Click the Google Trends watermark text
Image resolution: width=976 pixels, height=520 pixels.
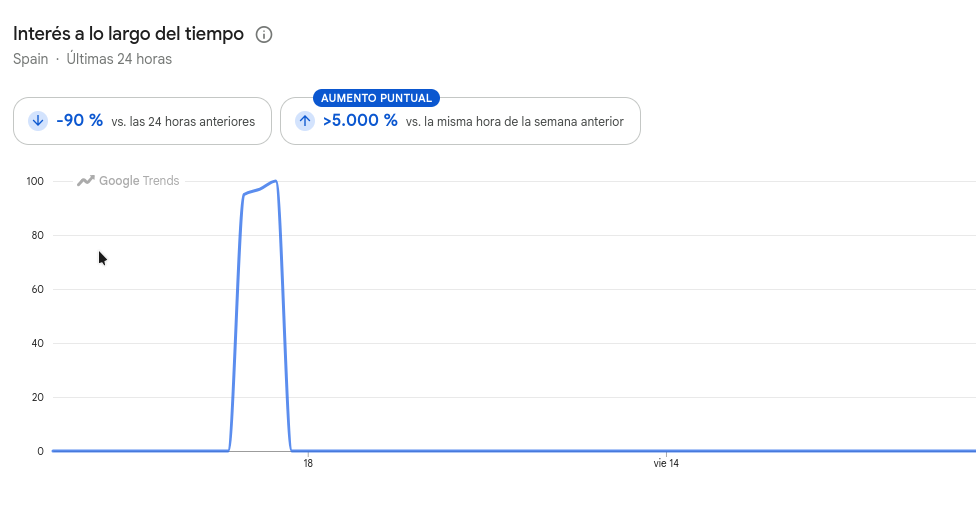[139, 181]
